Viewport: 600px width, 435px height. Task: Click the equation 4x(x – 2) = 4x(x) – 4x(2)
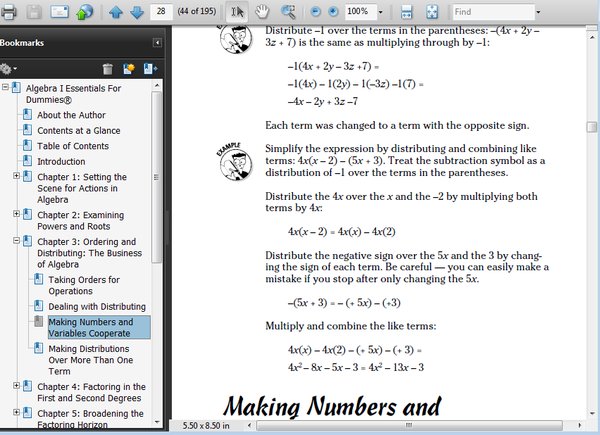click(342, 232)
